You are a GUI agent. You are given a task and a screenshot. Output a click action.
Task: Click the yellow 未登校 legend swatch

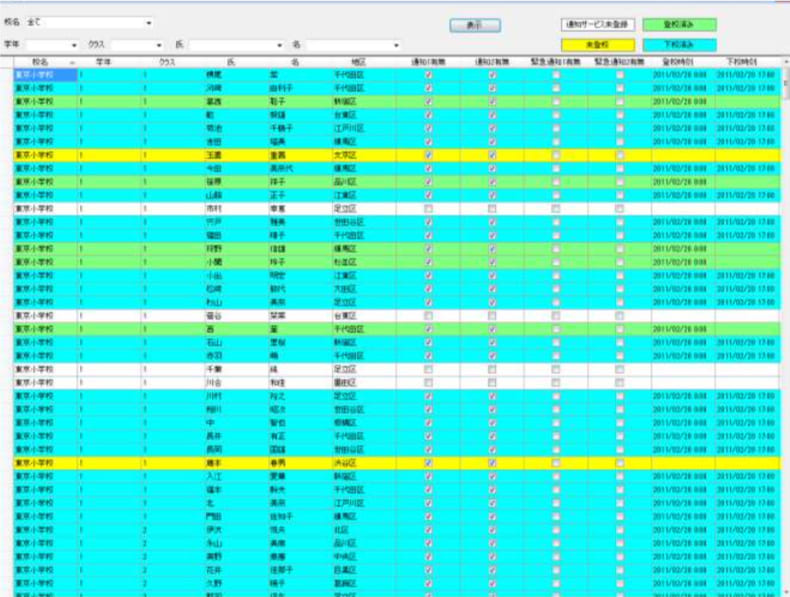pos(596,45)
